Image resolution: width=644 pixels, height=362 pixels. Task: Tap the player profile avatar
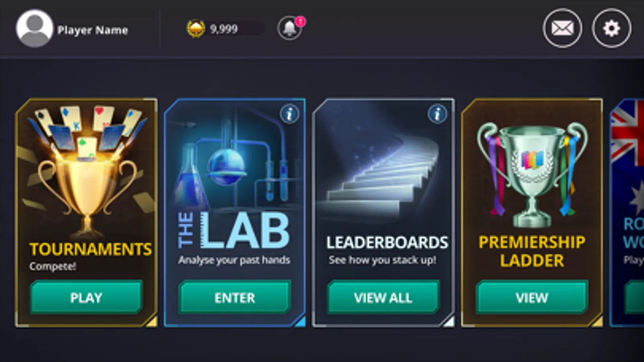tap(34, 29)
